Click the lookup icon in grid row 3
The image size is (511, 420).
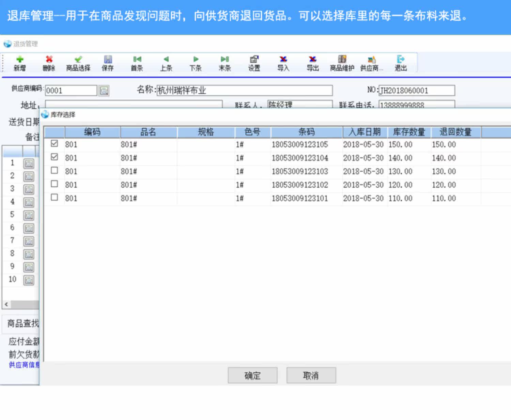pyautogui.click(x=29, y=189)
